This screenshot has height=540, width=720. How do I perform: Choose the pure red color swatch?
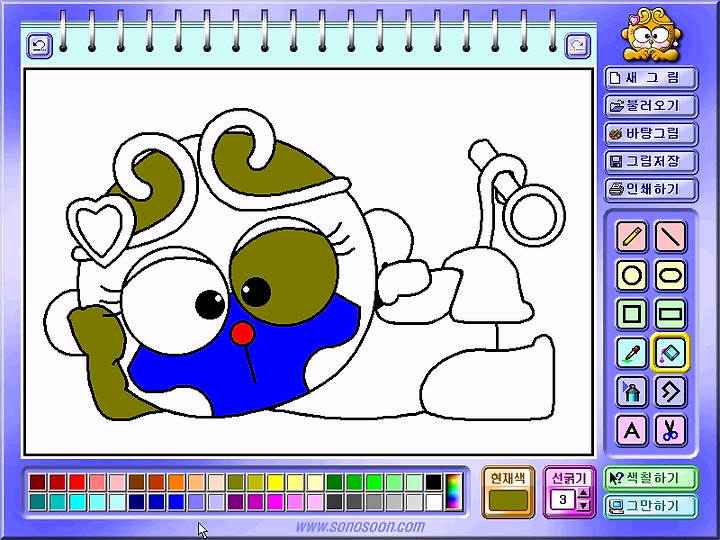(x=77, y=482)
